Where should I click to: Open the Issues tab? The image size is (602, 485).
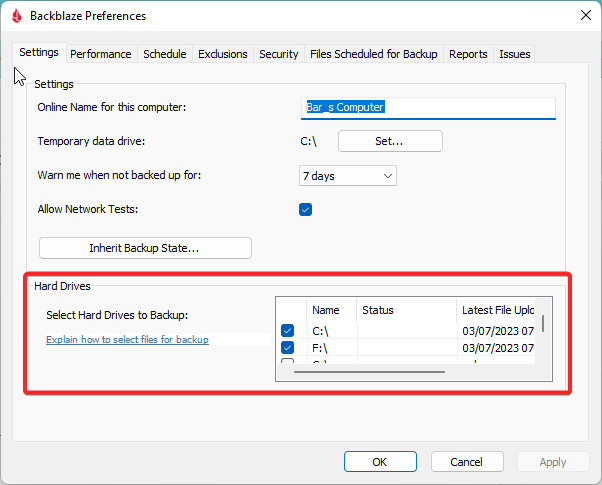514,54
